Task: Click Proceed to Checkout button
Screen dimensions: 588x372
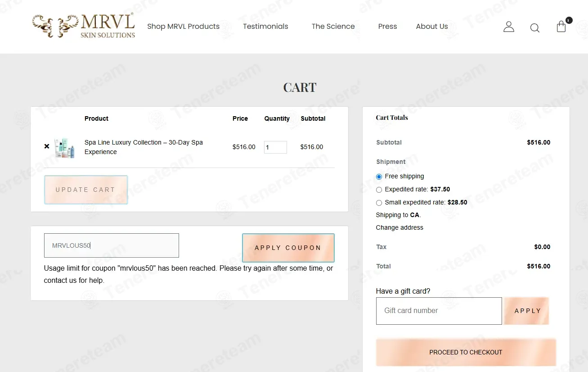Action: tap(466, 352)
